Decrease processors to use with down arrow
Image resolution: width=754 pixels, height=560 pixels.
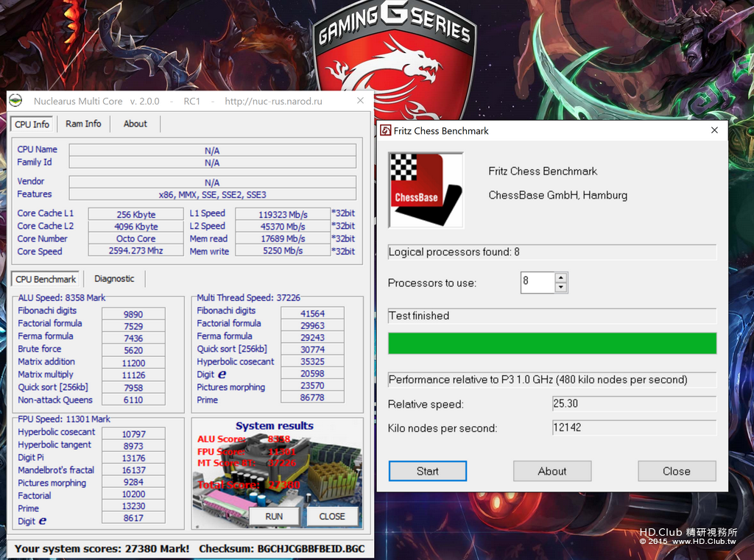pyautogui.click(x=560, y=288)
